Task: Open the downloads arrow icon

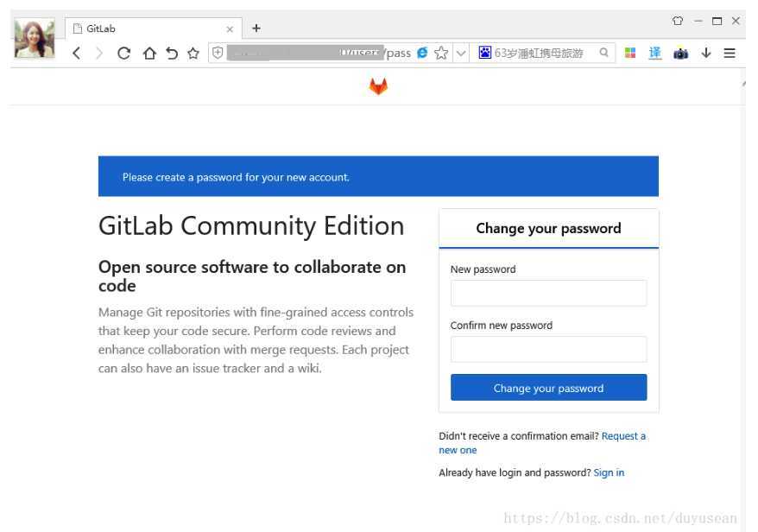Action: (x=706, y=53)
